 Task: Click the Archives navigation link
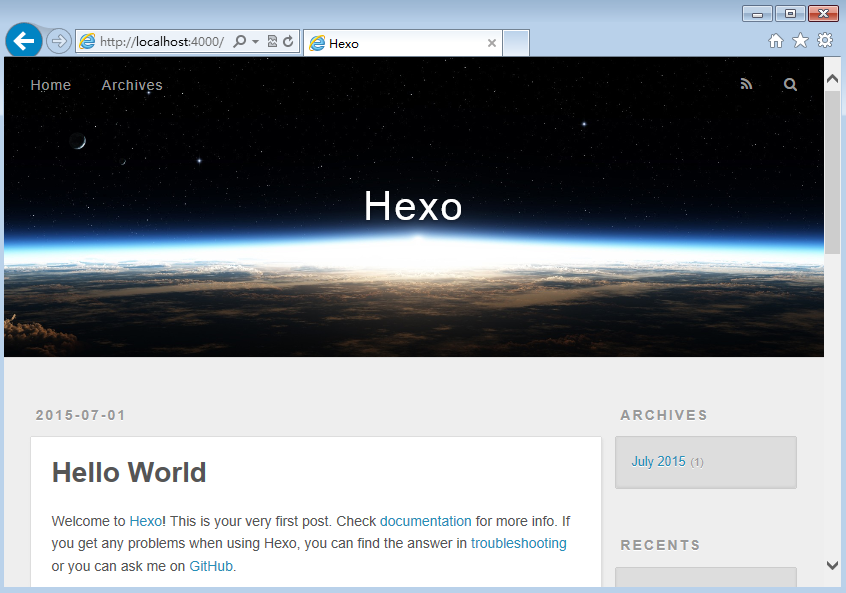[x=132, y=85]
